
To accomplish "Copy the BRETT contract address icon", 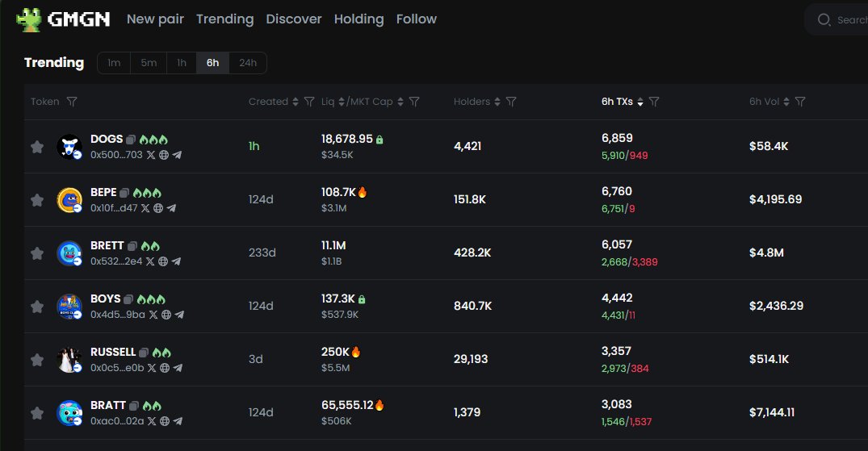I will (132, 246).
